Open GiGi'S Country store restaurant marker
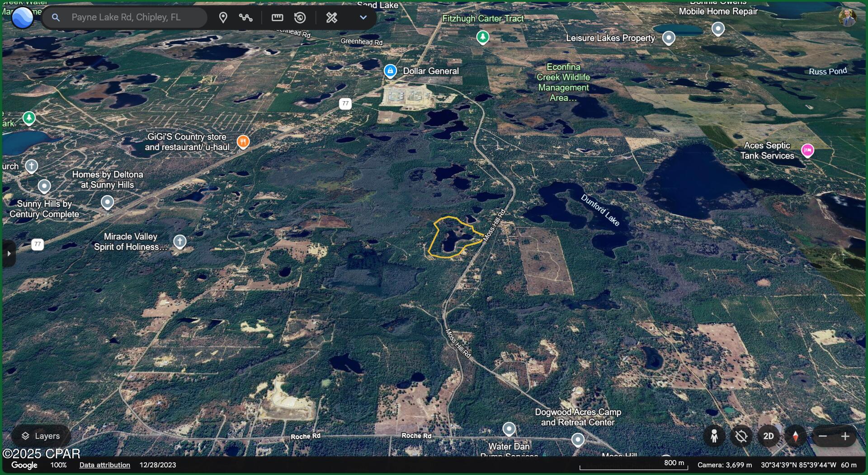This screenshot has height=475, width=868. pyautogui.click(x=243, y=141)
